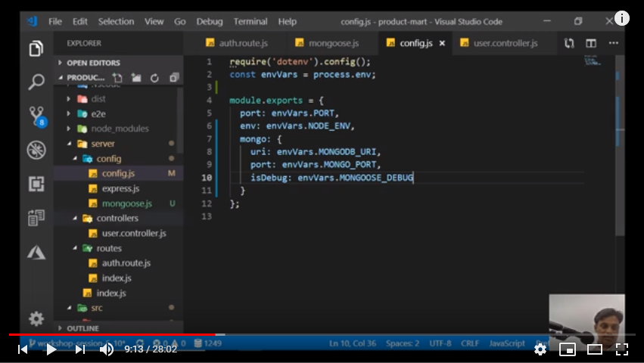This screenshot has width=644, height=363.
Task: Toggle YouTube theater mode
Action: (x=595, y=349)
